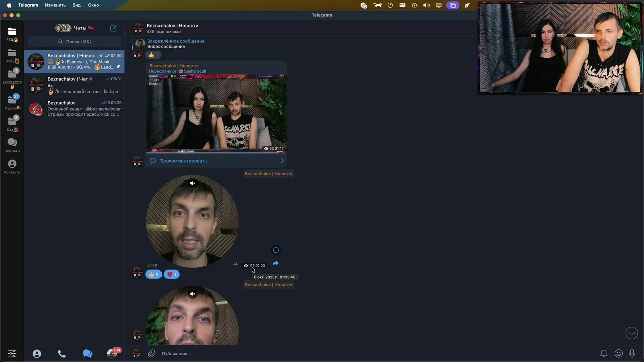Click first round video view count 117 01:23
This screenshot has height=362, width=644.
(254, 266)
